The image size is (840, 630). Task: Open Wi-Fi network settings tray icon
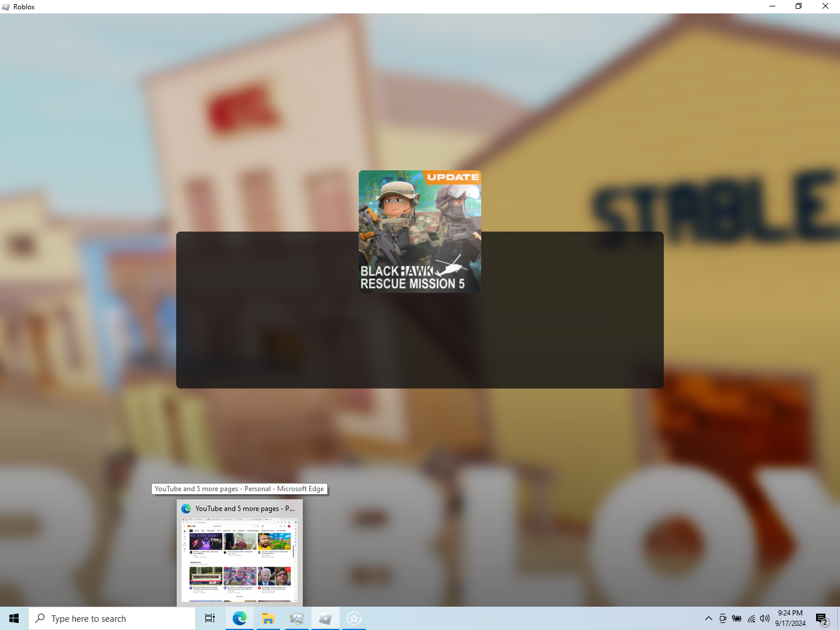tap(751, 618)
